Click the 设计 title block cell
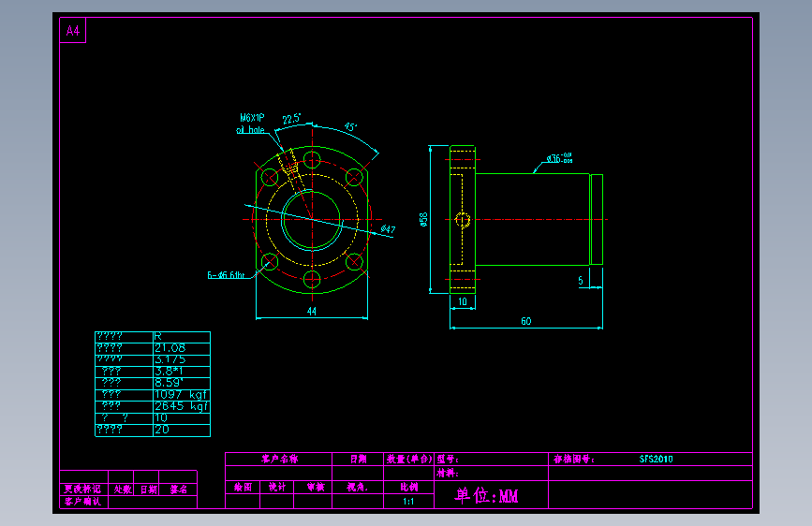The height and width of the screenshot is (526, 812). [x=277, y=488]
